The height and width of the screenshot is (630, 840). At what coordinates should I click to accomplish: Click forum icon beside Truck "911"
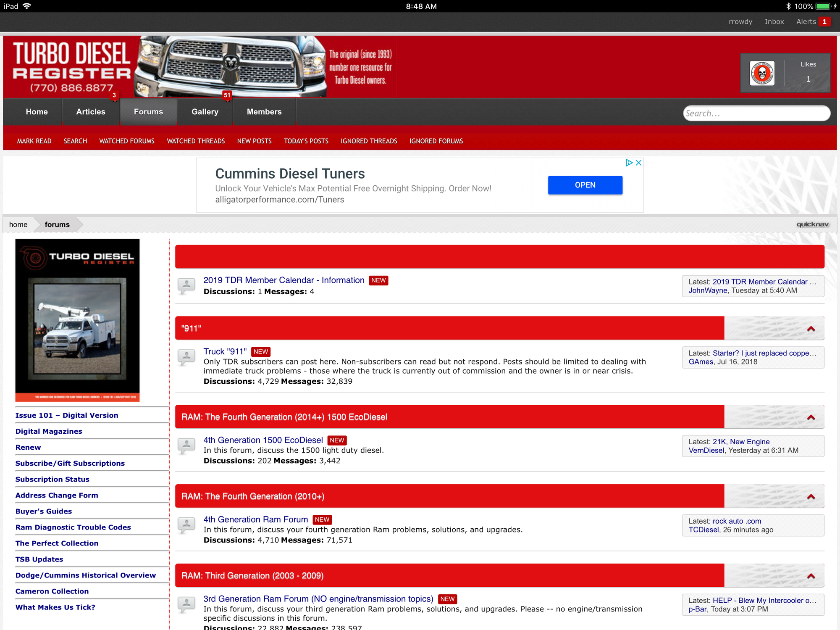pyautogui.click(x=186, y=357)
